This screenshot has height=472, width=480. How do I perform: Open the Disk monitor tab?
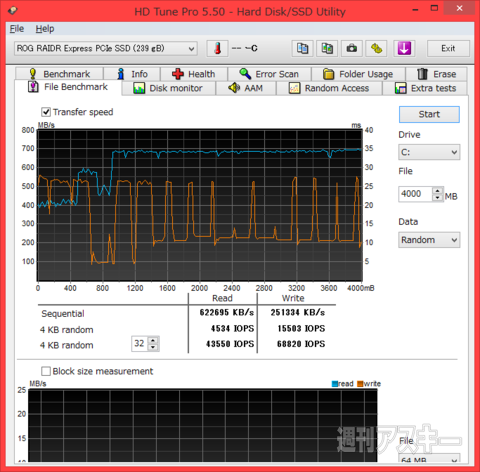click(169, 88)
